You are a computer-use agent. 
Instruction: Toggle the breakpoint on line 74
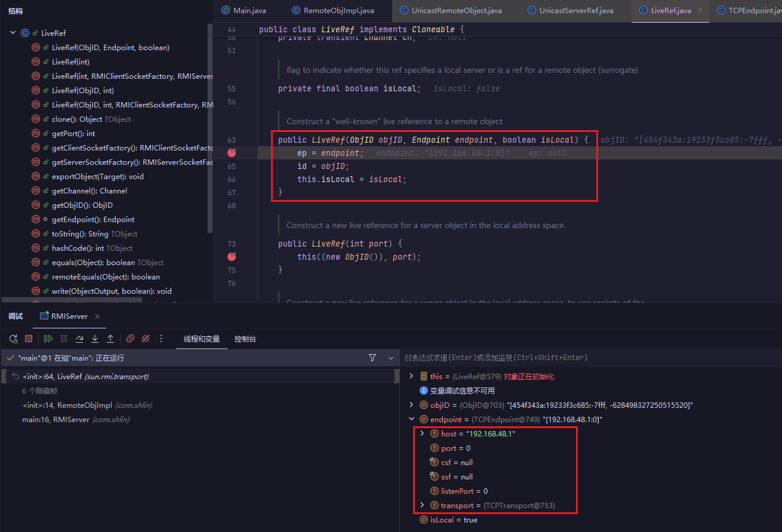click(x=232, y=257)
